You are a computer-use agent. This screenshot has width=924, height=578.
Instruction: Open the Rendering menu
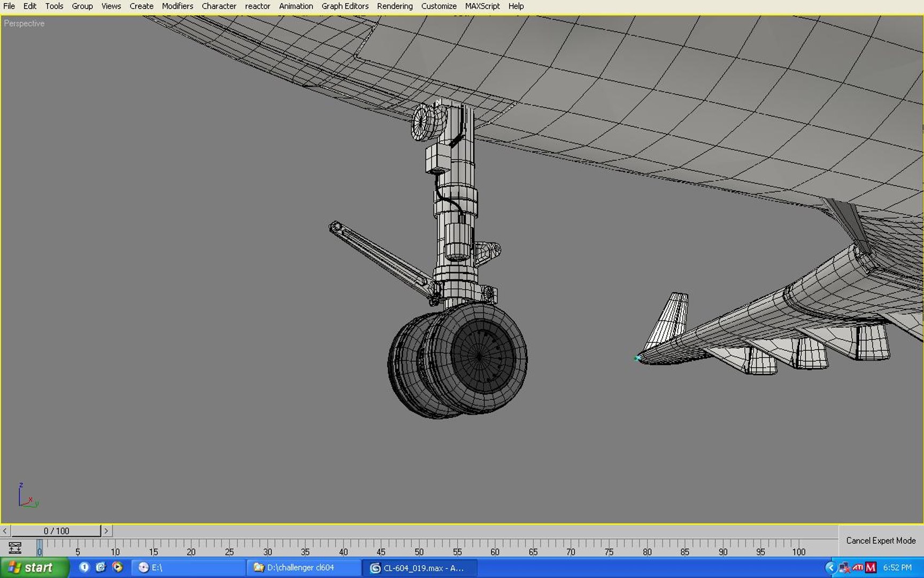coord(395,6)
